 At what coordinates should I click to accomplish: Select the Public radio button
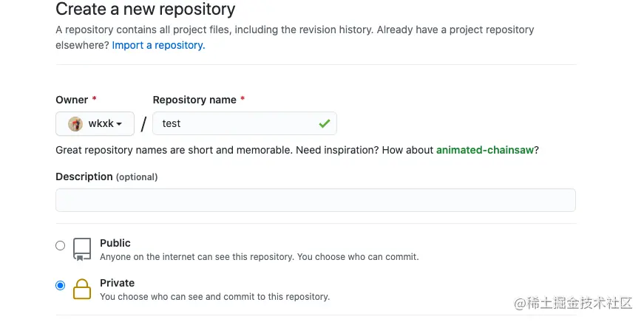coord(61,246)
